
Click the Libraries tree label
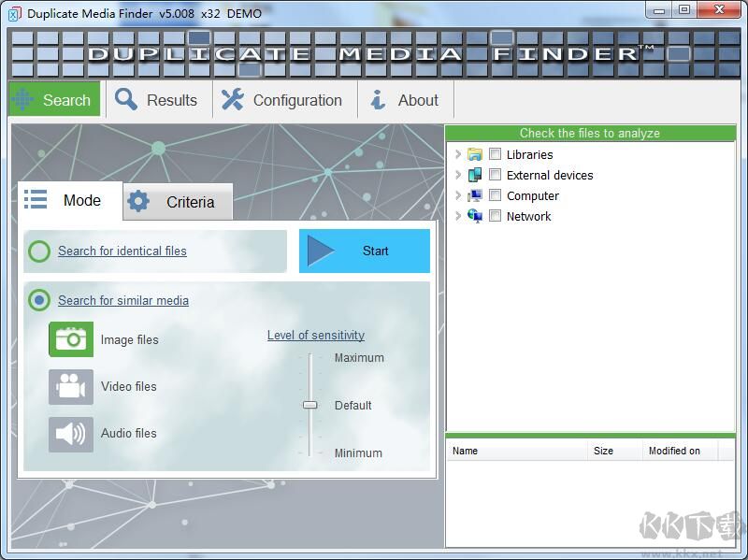[x=529, y=154]
